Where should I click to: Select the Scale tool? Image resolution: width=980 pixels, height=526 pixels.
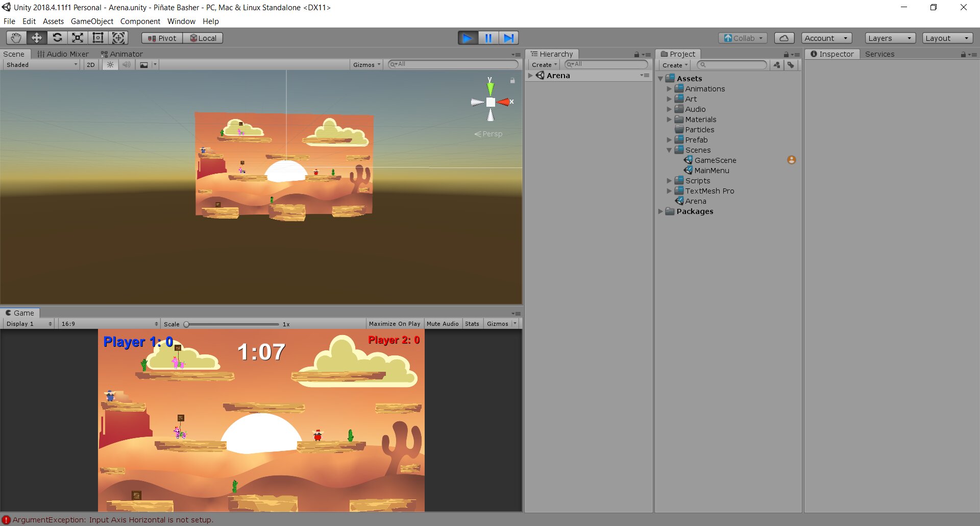click(x=78, y=38)
